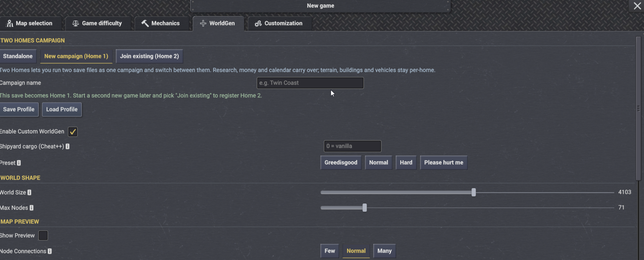The image size is (644, 260).
Task: Click the Enable Custom WorldGen label
Action: (x=32, y=131)
